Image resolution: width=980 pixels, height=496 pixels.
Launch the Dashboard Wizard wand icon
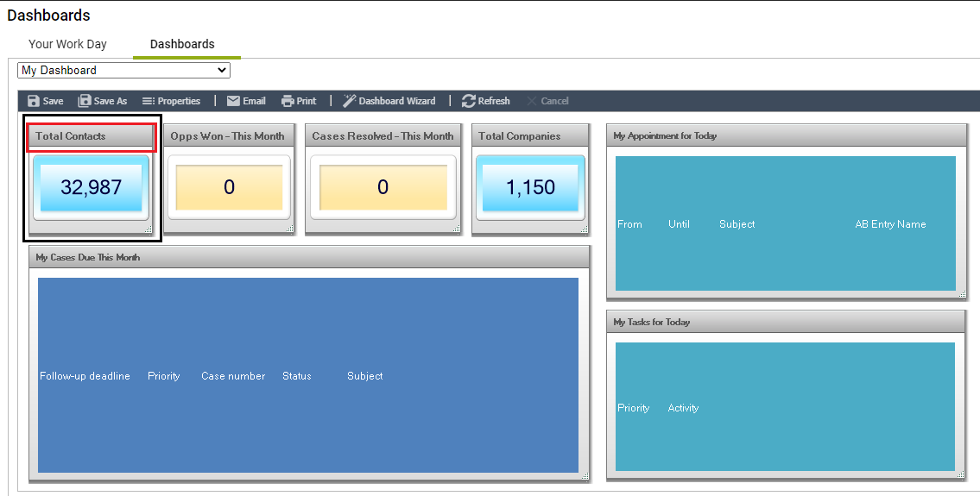349,101
